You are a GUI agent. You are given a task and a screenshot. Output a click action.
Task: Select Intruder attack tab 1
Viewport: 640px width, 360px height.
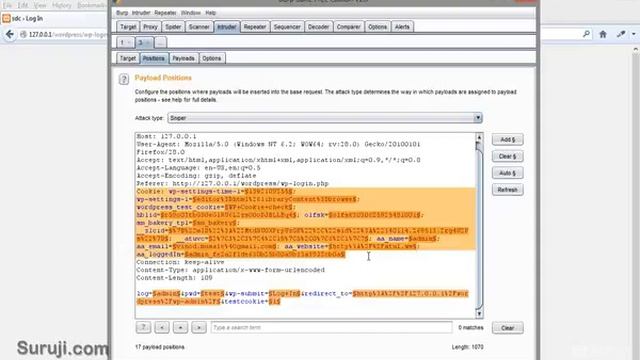[x=125, y=42]
